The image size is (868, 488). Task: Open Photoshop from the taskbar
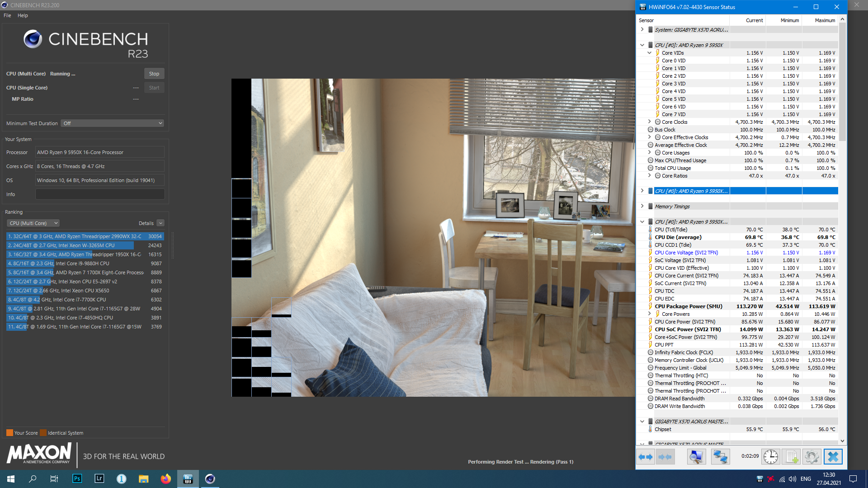pyautogui.click(x=77, y=479)
